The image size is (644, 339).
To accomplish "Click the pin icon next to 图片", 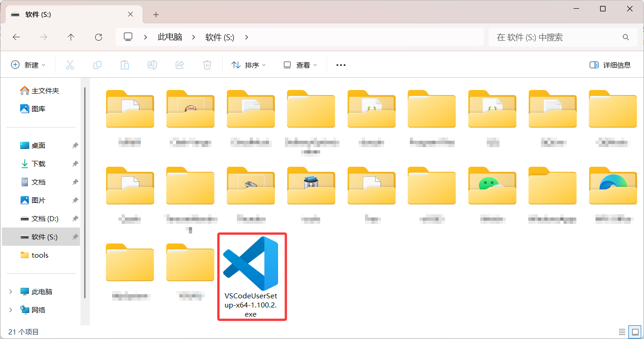I will [x=75, y=200].
